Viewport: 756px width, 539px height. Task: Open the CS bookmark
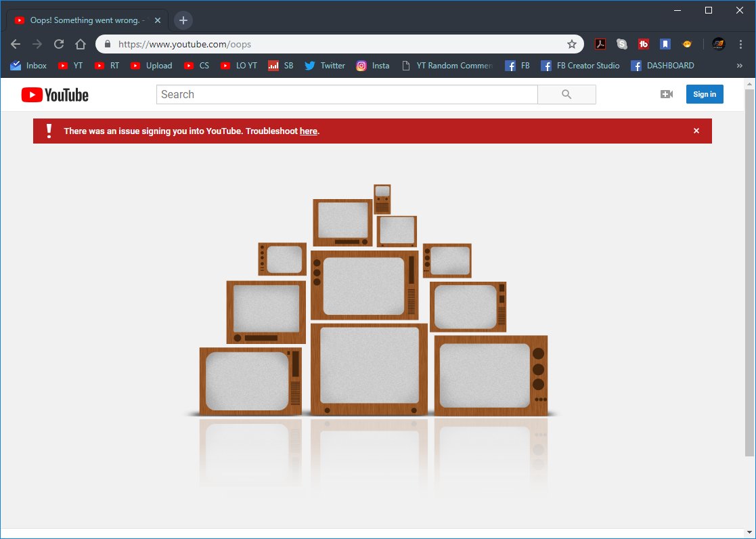197,66
